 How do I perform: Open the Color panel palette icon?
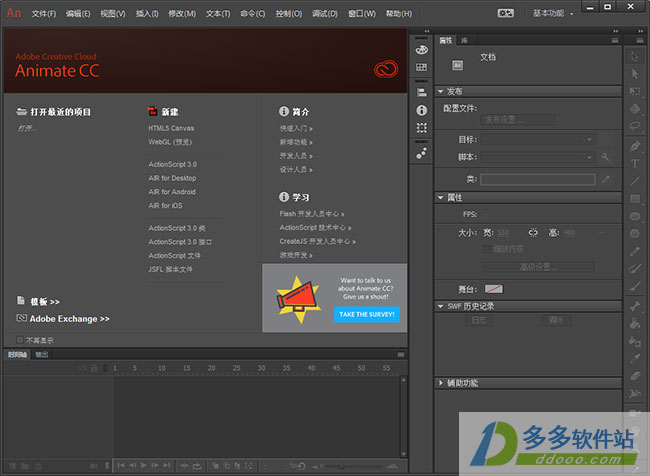pyautogui.click(x=422, y=50)
